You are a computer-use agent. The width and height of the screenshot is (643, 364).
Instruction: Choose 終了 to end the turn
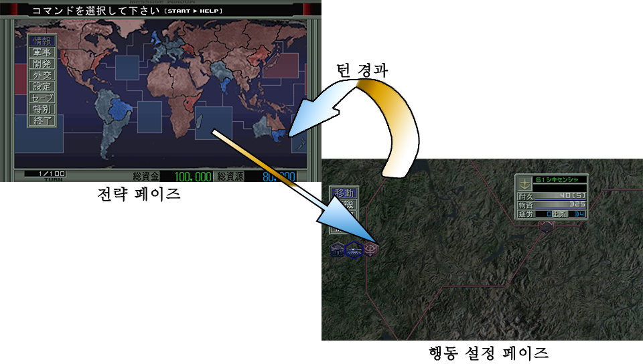[x=42, y=121]
